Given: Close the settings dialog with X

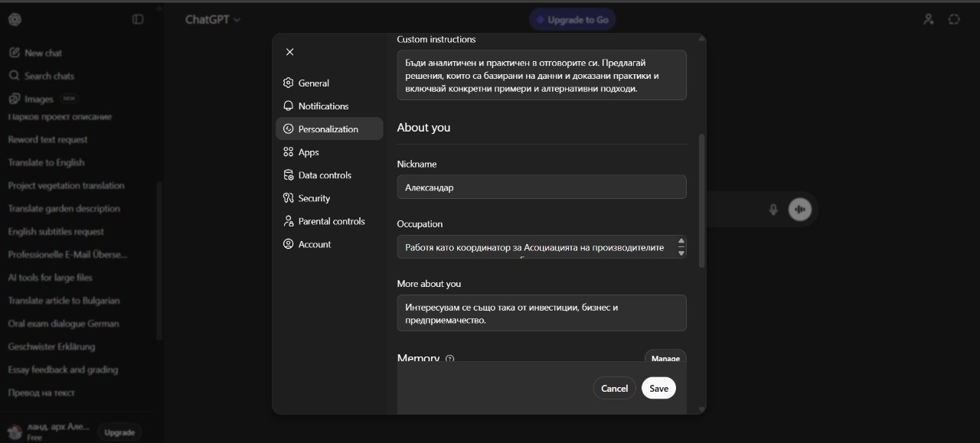Looking at the screenshot, I should pos(289,52).
